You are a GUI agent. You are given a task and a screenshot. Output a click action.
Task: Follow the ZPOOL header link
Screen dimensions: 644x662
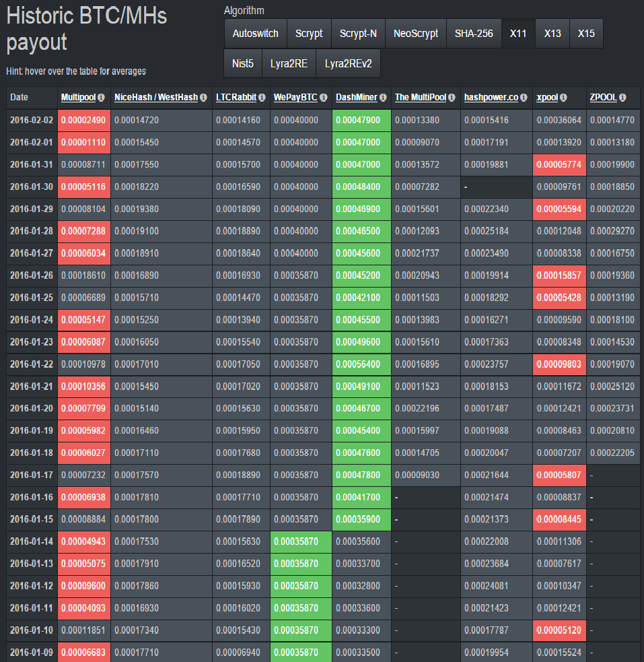pyautogui.click(x=604, y=98)
